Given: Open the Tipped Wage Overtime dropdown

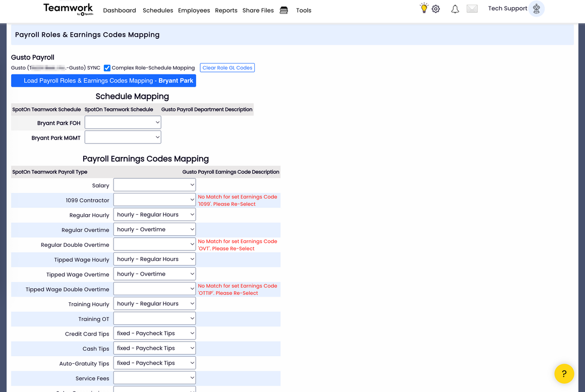Looking at the screenshot, I should coord(154,274).
